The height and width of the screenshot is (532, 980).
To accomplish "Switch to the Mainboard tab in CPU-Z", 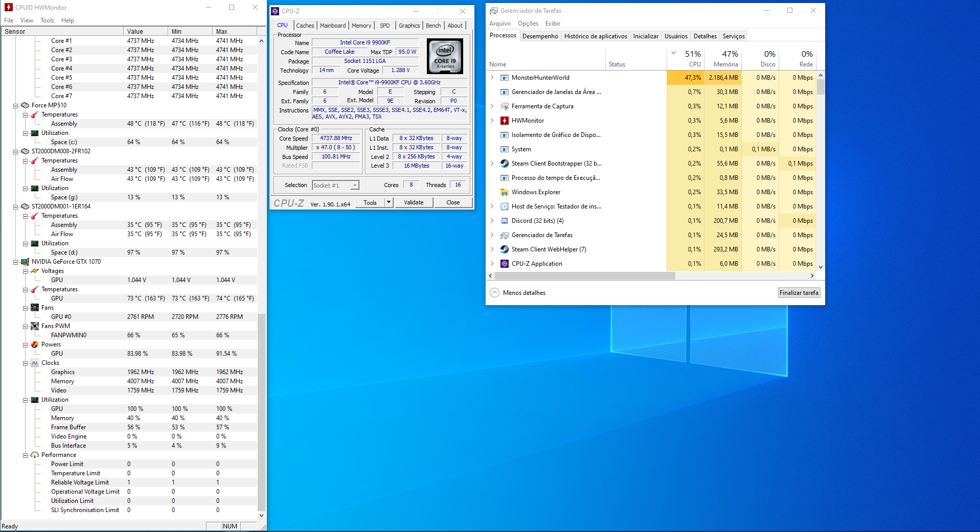I will (x=333, y=26).
